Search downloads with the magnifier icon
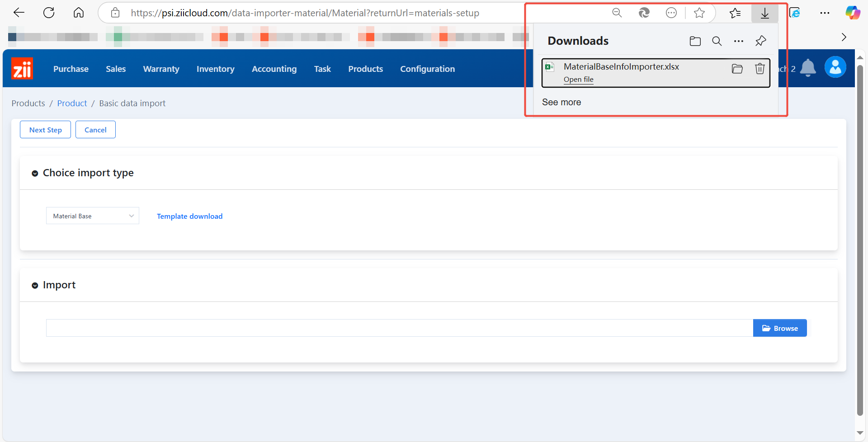This screenshot has height=442, width=868. tap(717, 41)
